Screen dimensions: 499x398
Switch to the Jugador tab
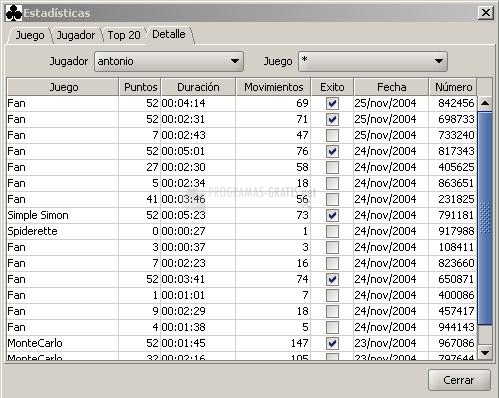click(x=76, y=35)
